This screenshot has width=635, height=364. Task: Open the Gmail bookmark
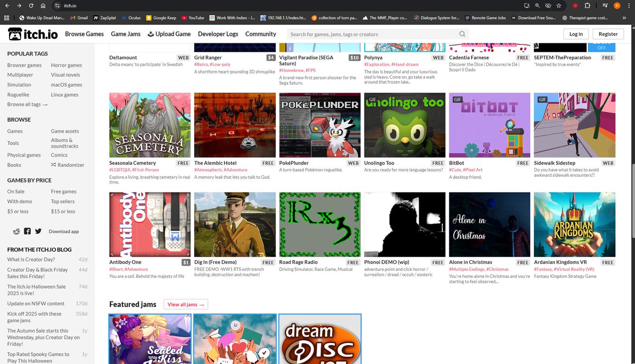point(78,17)
